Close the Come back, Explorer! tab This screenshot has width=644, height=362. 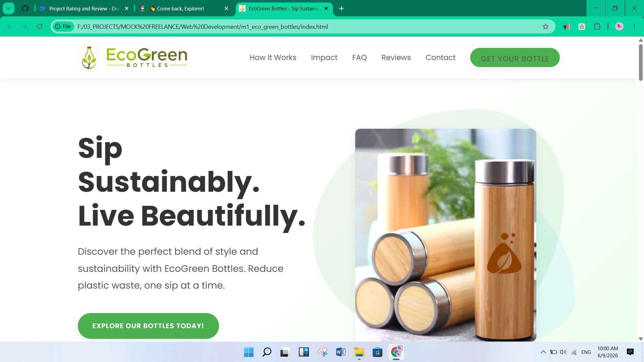(226, 8)
